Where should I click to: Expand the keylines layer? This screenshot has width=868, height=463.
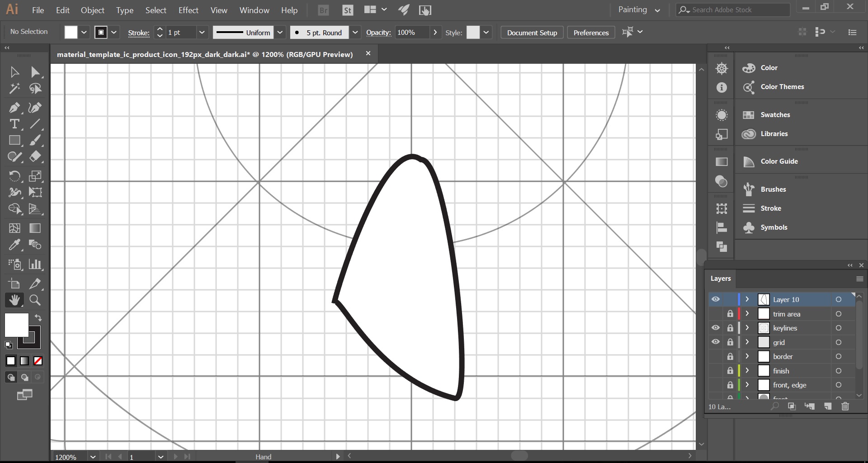tap(747, 328)
